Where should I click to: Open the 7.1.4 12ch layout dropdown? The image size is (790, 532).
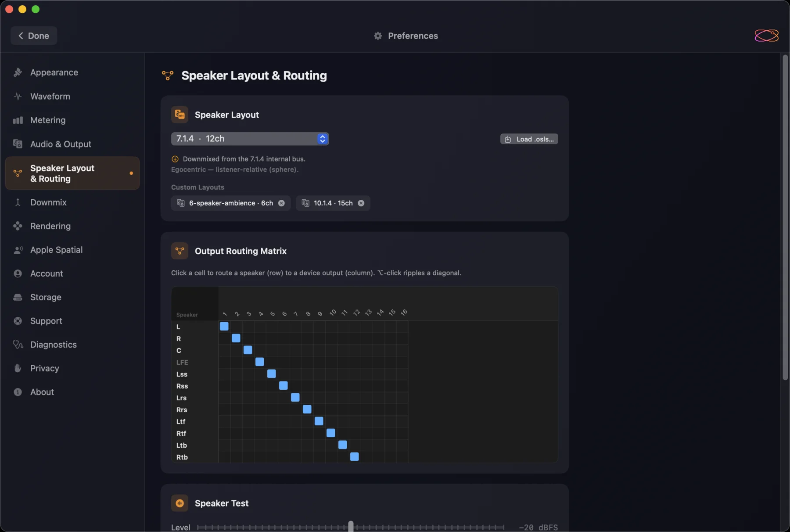pos(250,139)
